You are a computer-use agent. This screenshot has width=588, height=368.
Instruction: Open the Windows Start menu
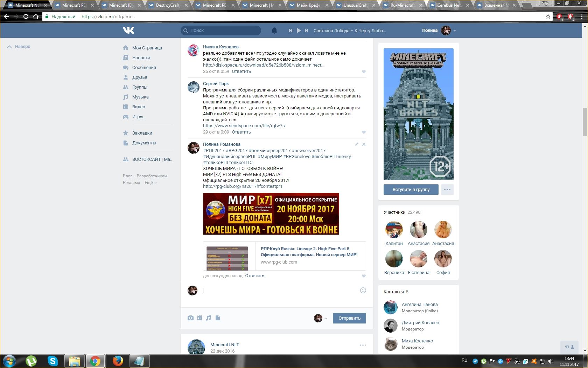click(9, 361)
